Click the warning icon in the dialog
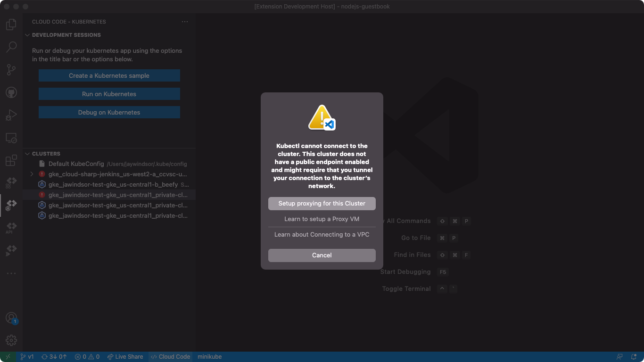644x362 pixels. tap(322, 117)
